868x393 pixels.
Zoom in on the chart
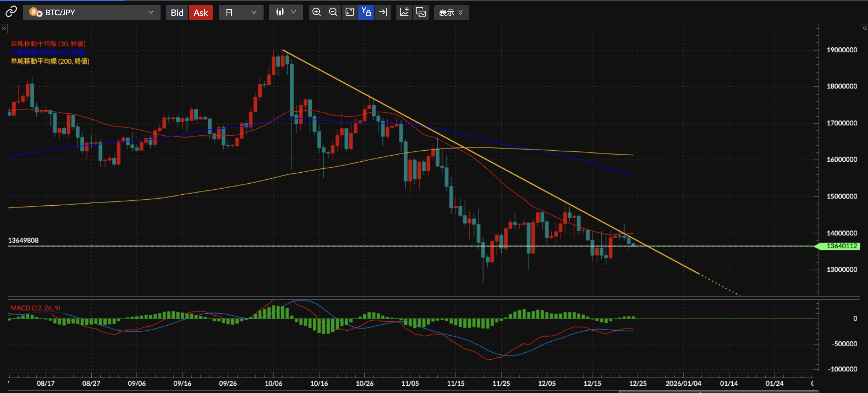316,12
